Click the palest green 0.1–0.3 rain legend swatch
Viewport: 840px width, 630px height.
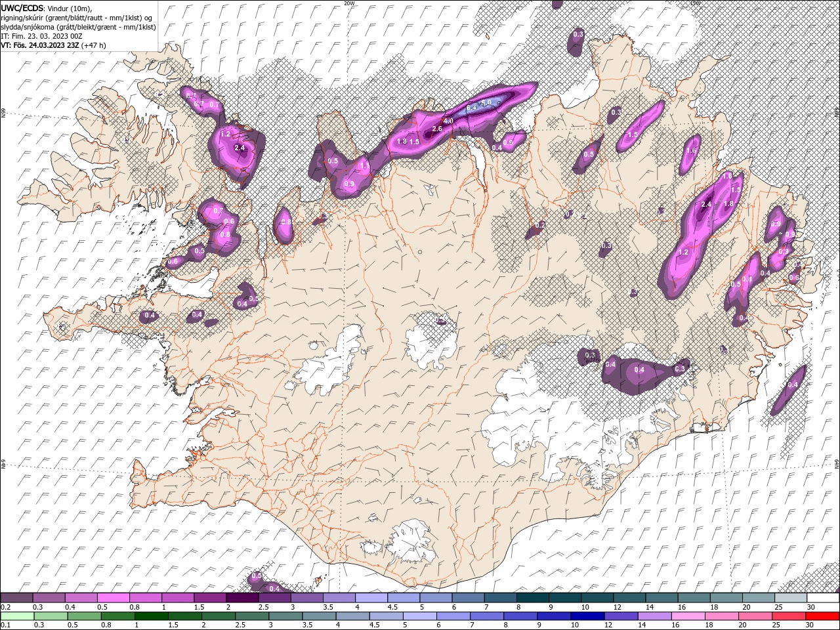tap(17, 616)
